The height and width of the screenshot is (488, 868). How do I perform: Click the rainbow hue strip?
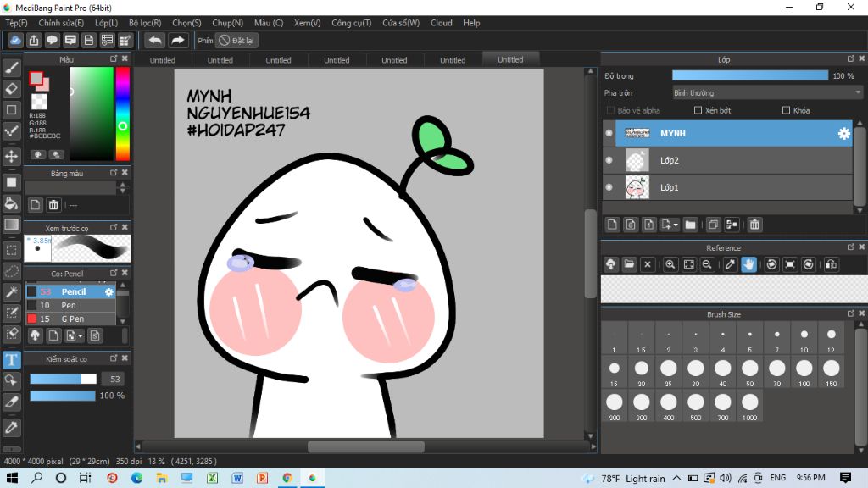122,114
